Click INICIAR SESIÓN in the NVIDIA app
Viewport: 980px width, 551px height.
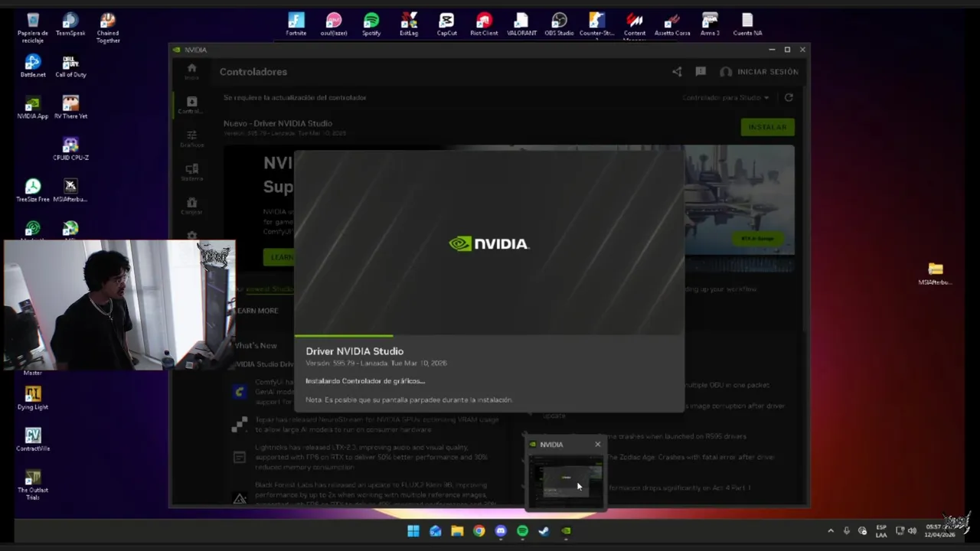coord(759,72)
